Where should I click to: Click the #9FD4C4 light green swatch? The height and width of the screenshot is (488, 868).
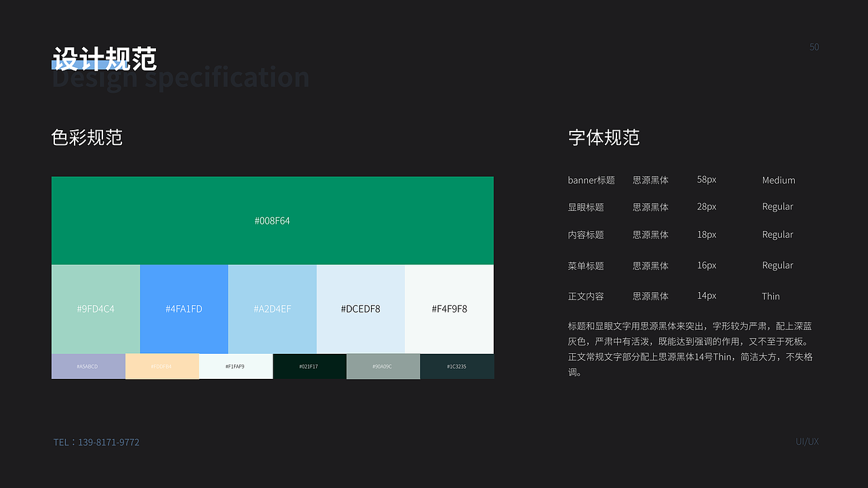pyautogui.click(x=95, y=309)
